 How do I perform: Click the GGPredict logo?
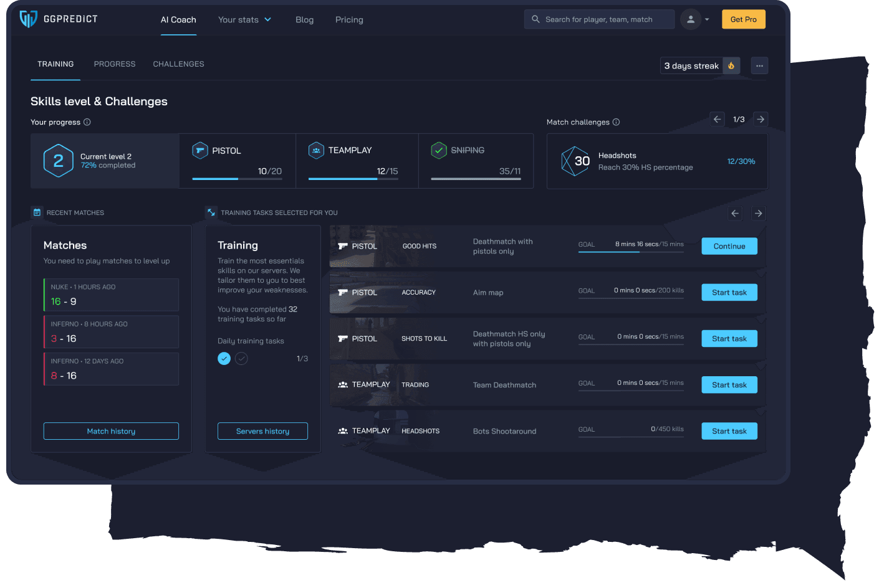click(58, 19)
